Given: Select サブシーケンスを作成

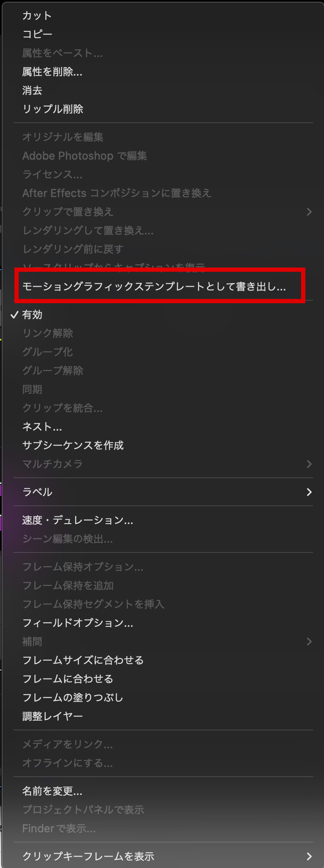Looking at the screenshot, I should pos(73,445).
